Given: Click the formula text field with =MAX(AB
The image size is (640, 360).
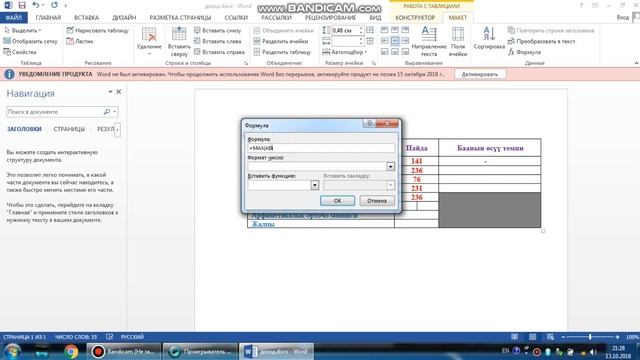Looking at the screenshot, I should pos(321,148).
